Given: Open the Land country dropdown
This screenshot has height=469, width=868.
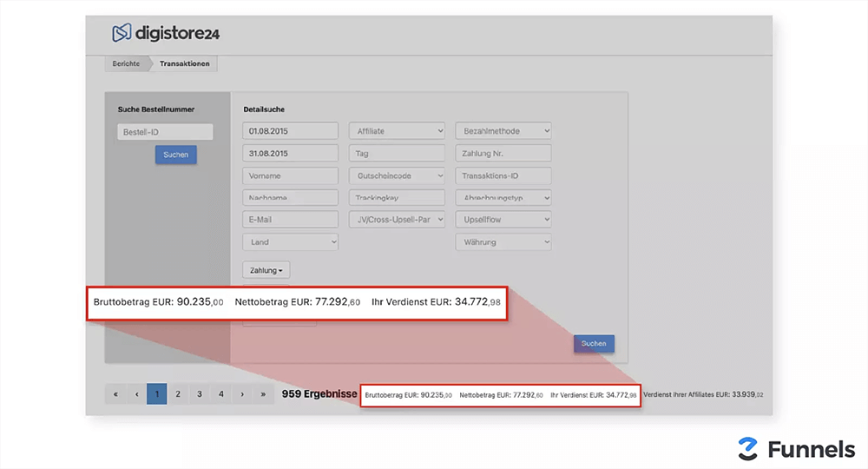Looking at the screenshot, I should (290, 242).
